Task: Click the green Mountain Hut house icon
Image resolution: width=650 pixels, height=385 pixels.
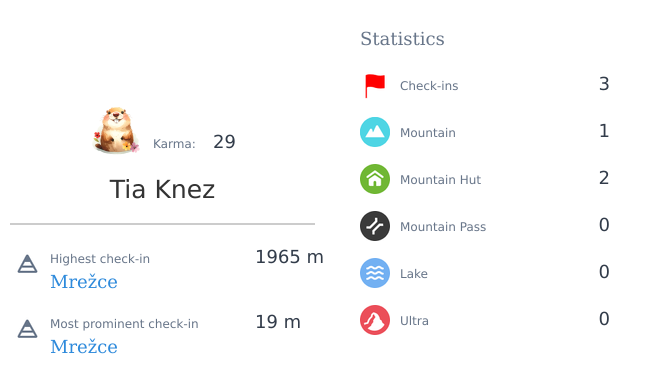Action: (x=375, y=179)
